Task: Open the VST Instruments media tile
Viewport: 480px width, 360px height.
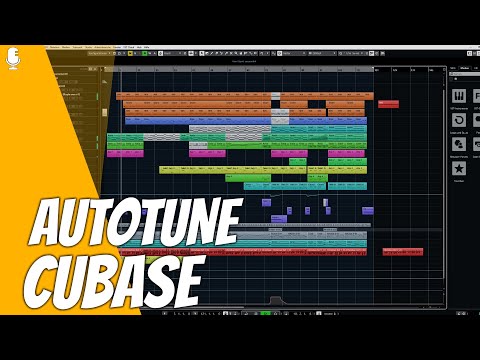Action: click(x=459, y=96)
